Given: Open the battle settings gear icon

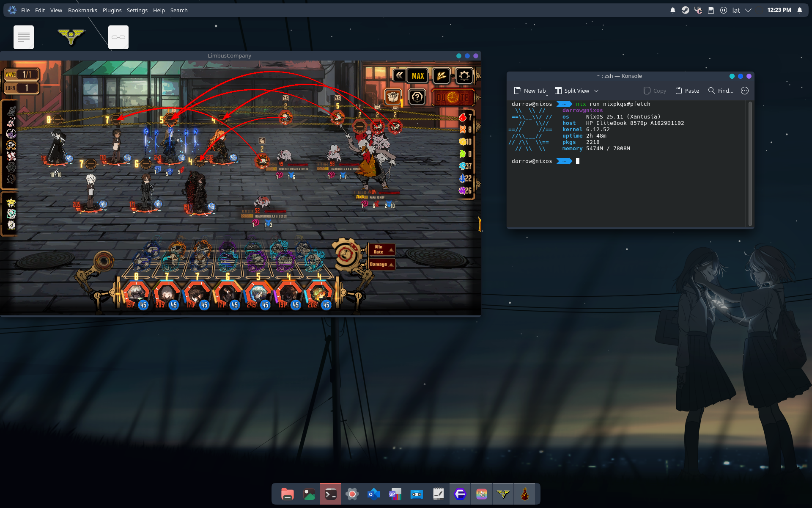Looking at the screenshot, I should tap(464, 76).
